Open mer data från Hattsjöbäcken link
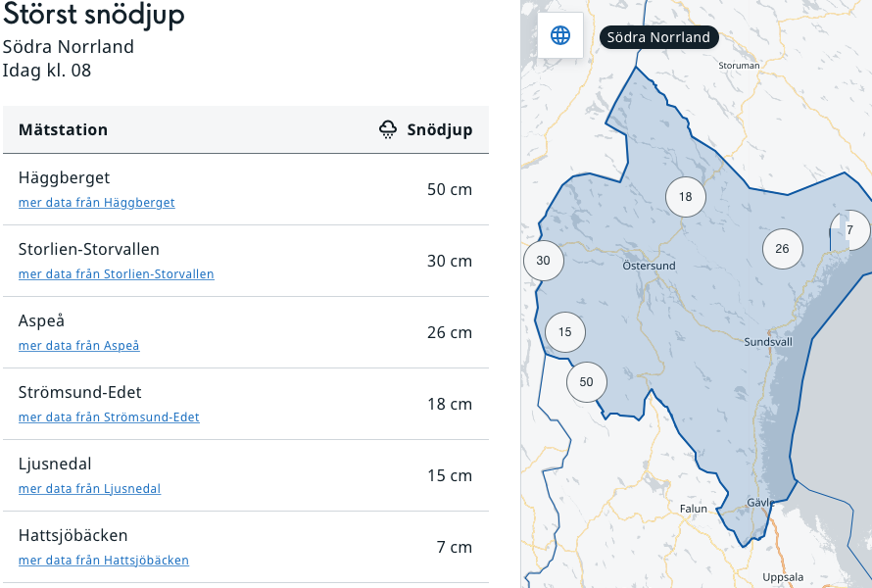 tap(103, 561)
